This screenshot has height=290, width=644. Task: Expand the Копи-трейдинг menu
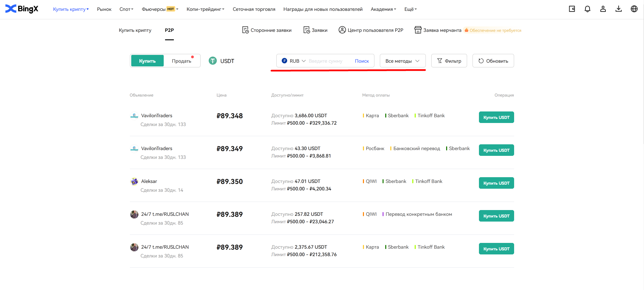click(x=206, y=9)
